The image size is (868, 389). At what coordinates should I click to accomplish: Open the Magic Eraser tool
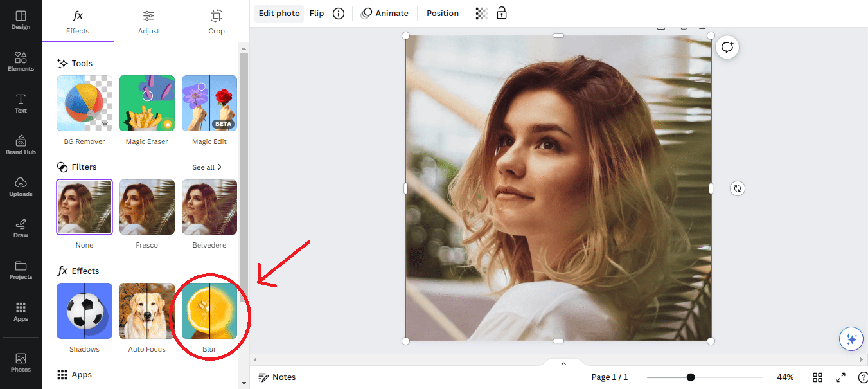tap(146, 103)
